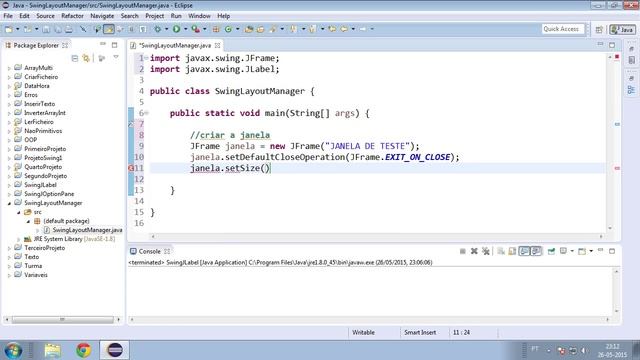The height and width of the screenshot is (360, 640).
Task: Open Package Explorer view menu triangle
Action: click(x=116, y=58)
